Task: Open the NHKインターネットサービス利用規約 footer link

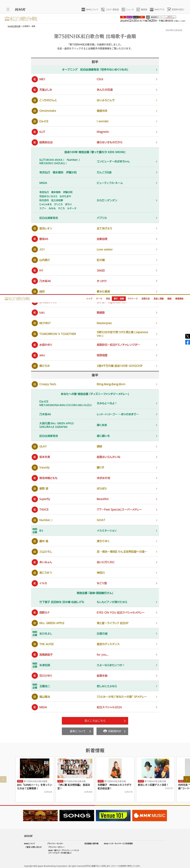Action: 118,843
